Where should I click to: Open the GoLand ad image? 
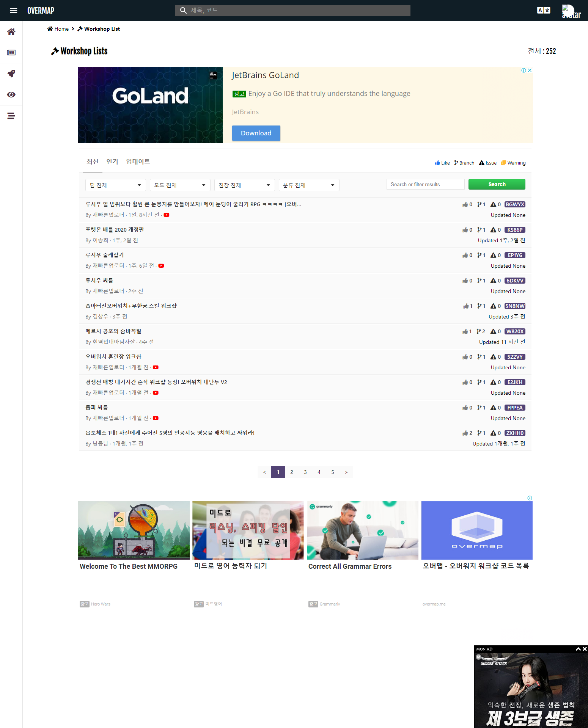pyautogui.click(x=150, y=105)
